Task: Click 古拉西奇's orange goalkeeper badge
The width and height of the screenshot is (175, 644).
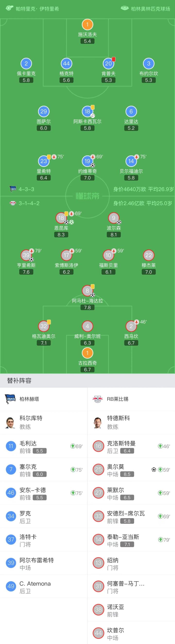Action: click(x=87, y=353)
